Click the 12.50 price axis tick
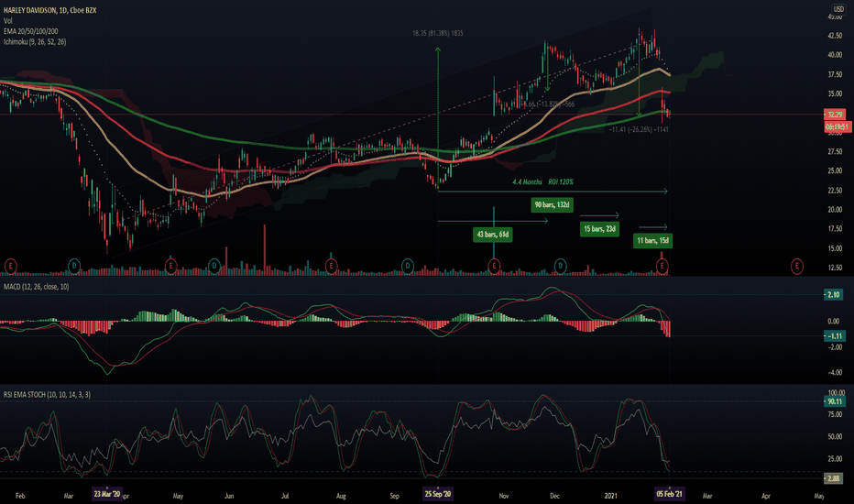Image resolution: width=854 pixels, height=504 pixels. 835,268
